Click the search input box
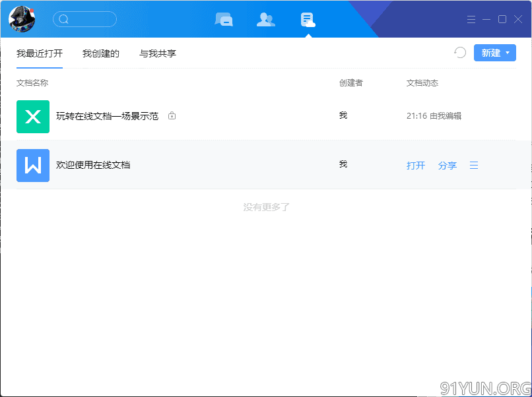Screen dimensions: 532x397 85,19
